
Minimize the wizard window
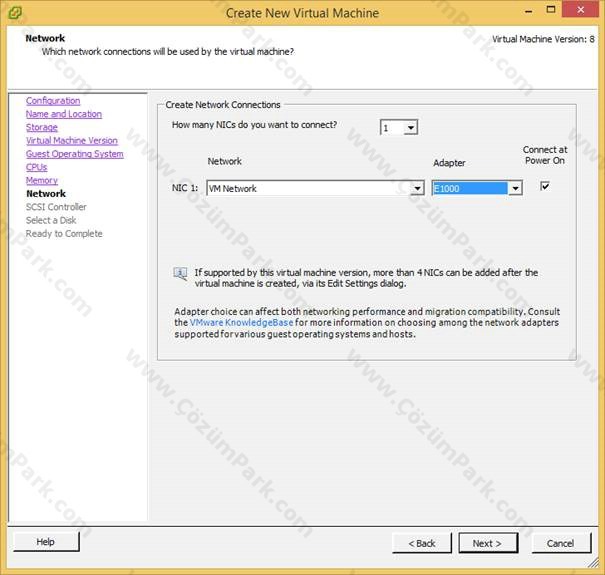529,10
